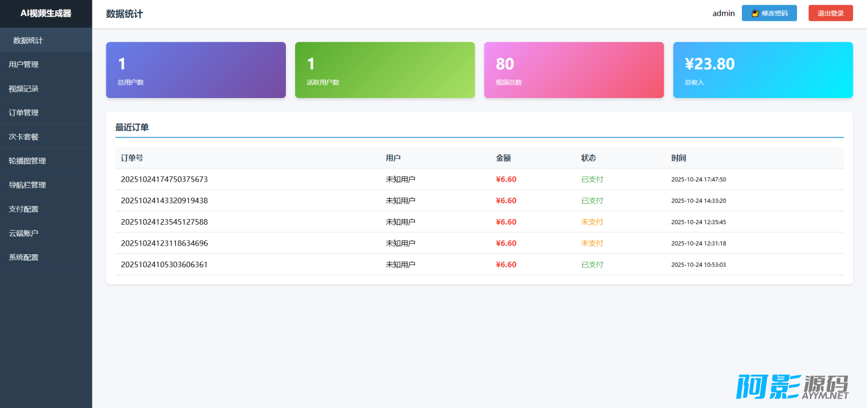The image size is (868, 408).
Task: Navigate to 轮播图管理
Action: [x=27, y=160]
